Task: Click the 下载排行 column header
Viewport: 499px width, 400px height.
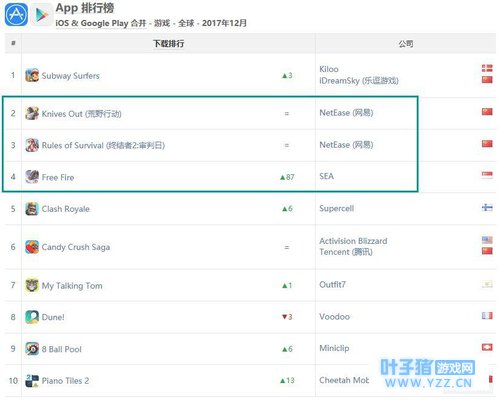Action: [x=168, y=44]
